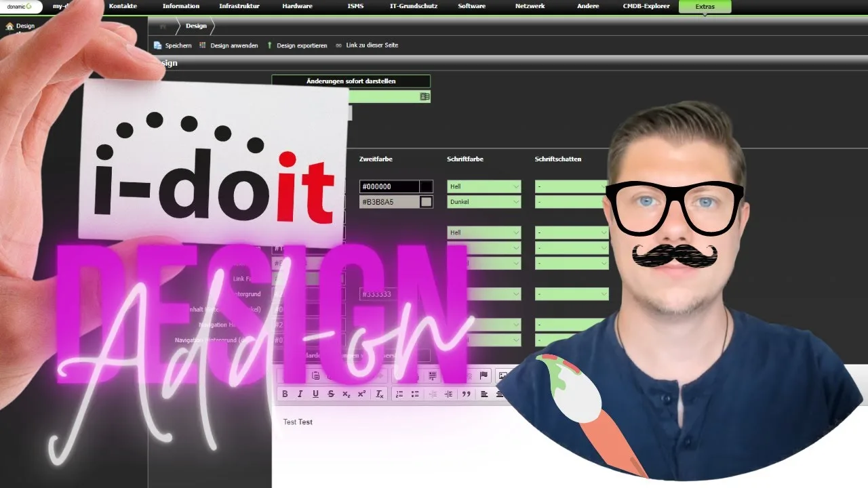This screenshot has height=488, width=868.
Task: Click the remove formatting icon
Action: pos(380,394)
